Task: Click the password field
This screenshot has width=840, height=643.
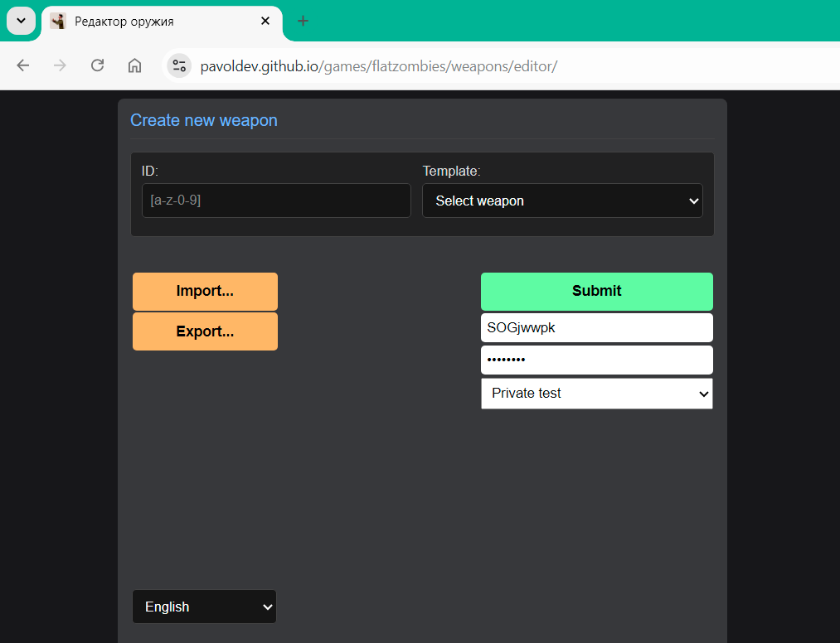Action: [x=597, y=360]
